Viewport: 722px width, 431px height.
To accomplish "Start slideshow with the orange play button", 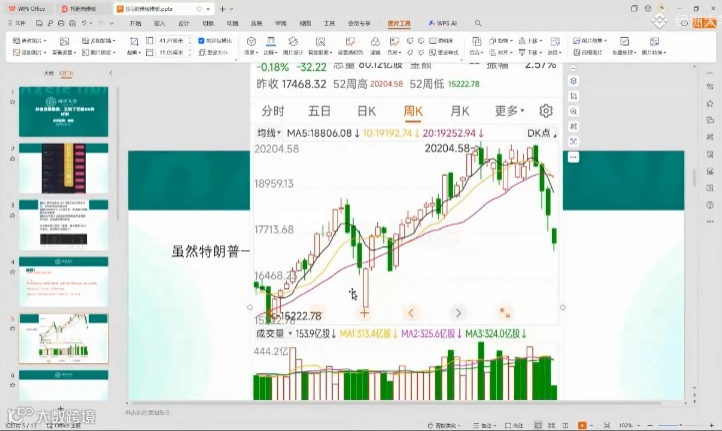I will (582, 425).
